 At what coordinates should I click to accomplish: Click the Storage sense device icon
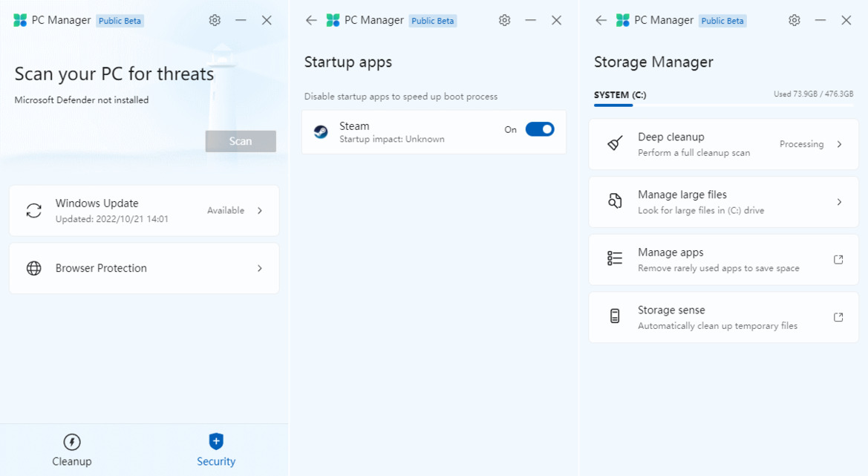pyautogui.click(x=615, y=316)
